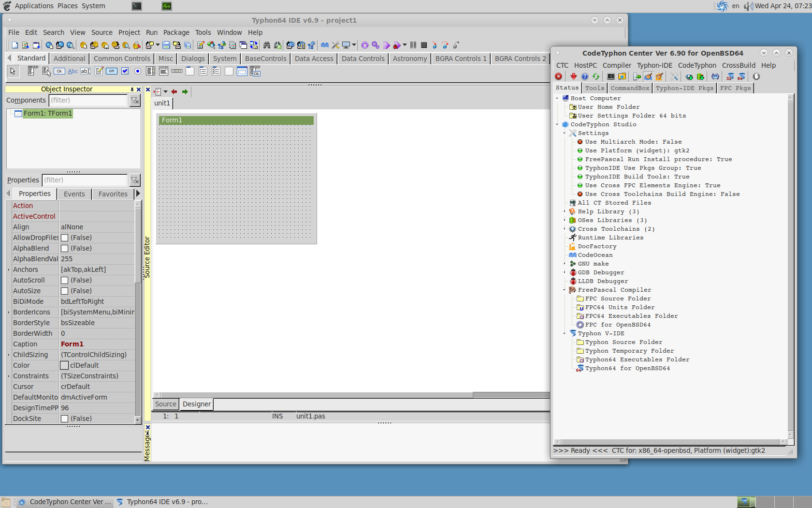Expand the BorderIcons property
The height and width of the screenshot is (508, 812).
point(9,312)
